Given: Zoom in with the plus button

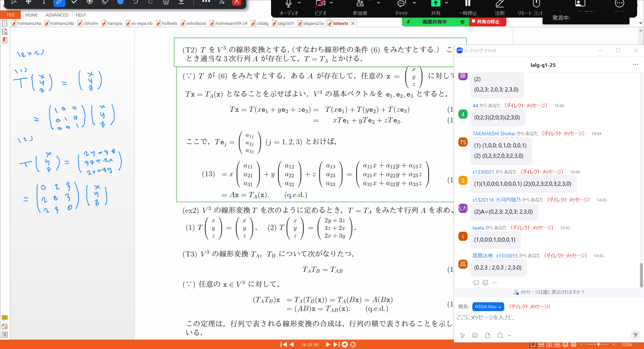Looking at the screenshot, I should 614,344.
